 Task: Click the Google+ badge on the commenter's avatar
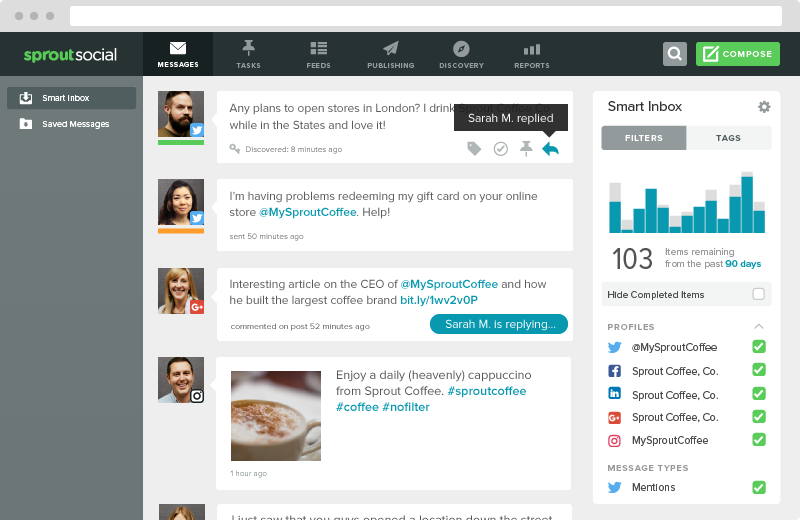[197, 307]
